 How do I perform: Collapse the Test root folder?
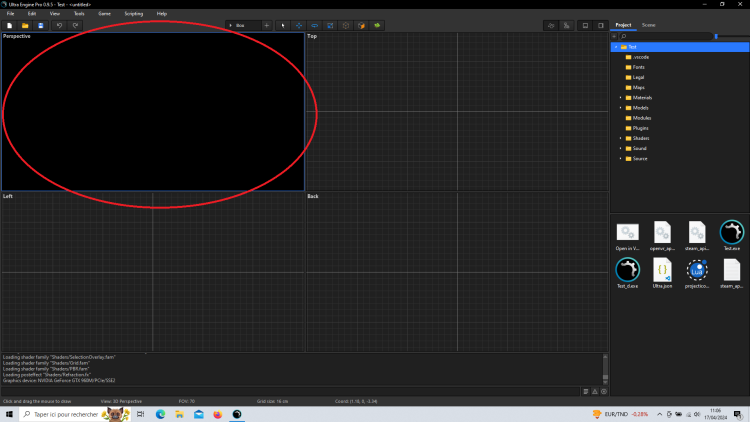point(615,47)
